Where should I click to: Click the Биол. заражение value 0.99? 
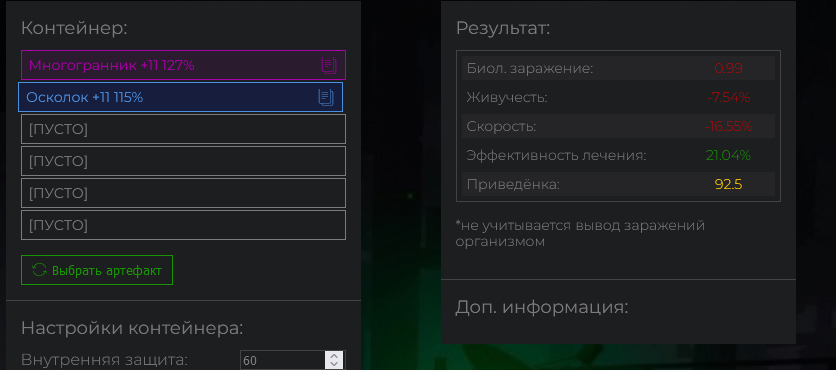(x=728, y=68)
